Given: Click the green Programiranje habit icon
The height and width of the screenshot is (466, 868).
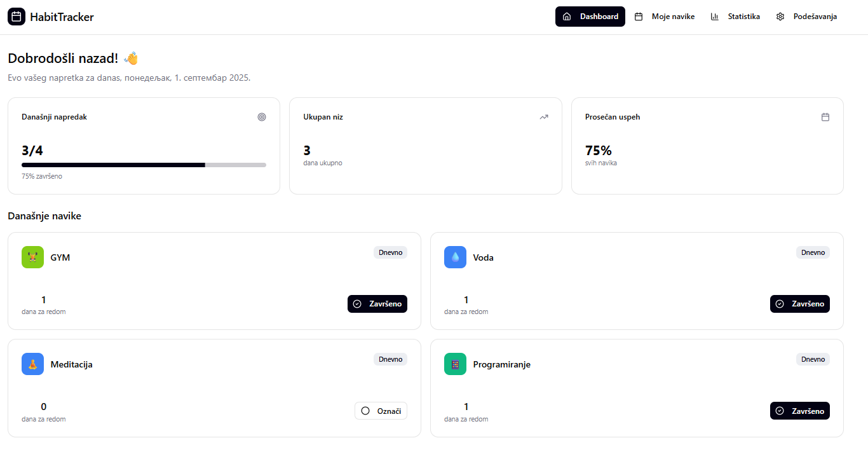Looking at the screenshot, I should pyautogui.click(x=455, y=364).
